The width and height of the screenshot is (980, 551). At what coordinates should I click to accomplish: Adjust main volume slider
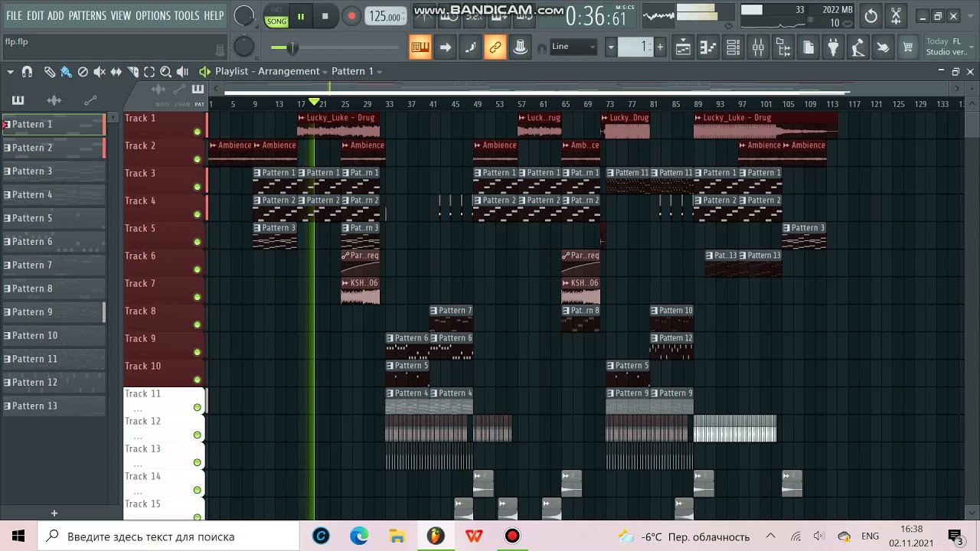[292, 48]
